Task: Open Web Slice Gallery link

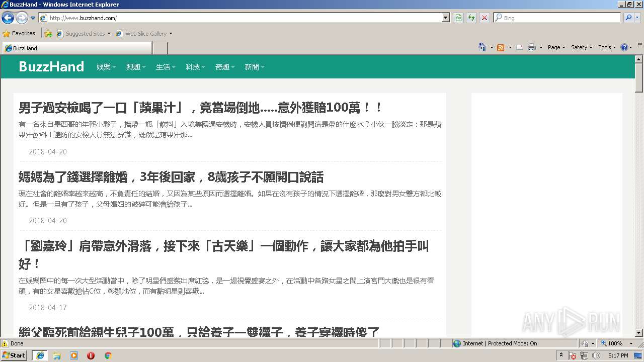Action: [144, 34]
